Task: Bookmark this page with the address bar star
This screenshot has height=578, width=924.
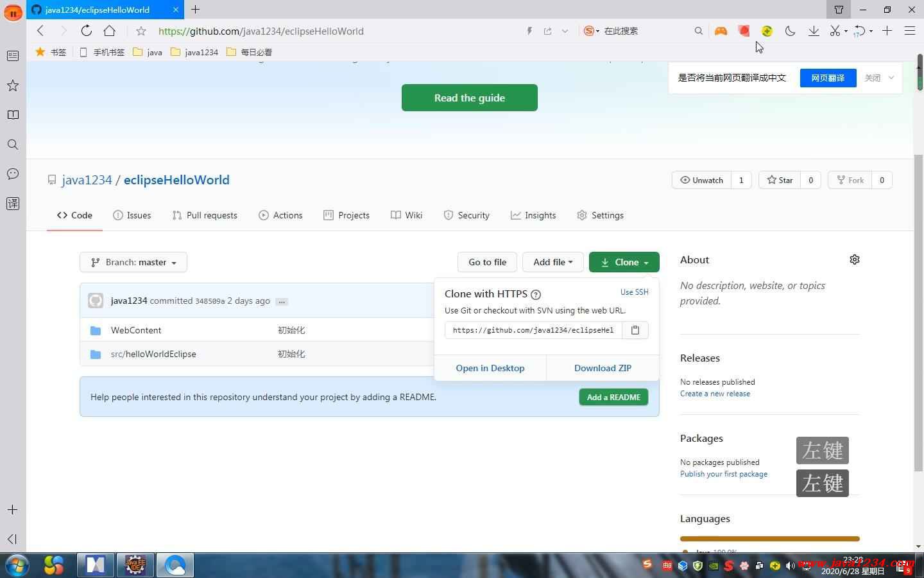Action: click(x=141, y=31)
